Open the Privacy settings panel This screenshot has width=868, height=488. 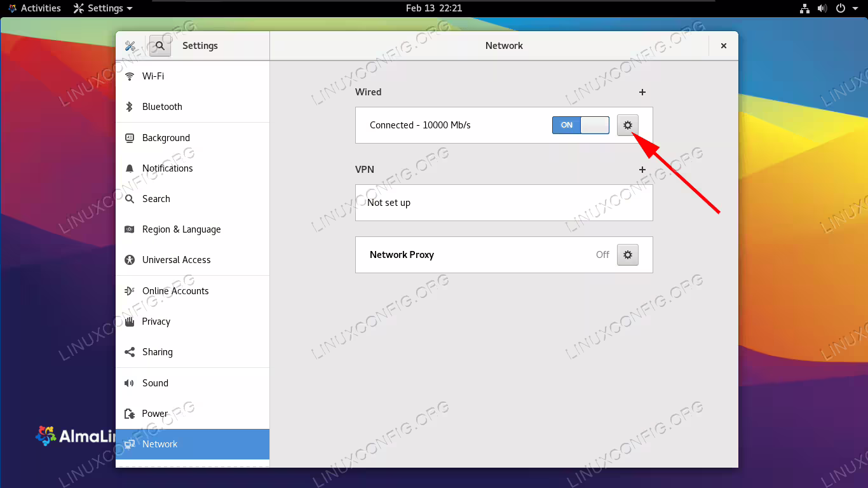coord(193,322)
